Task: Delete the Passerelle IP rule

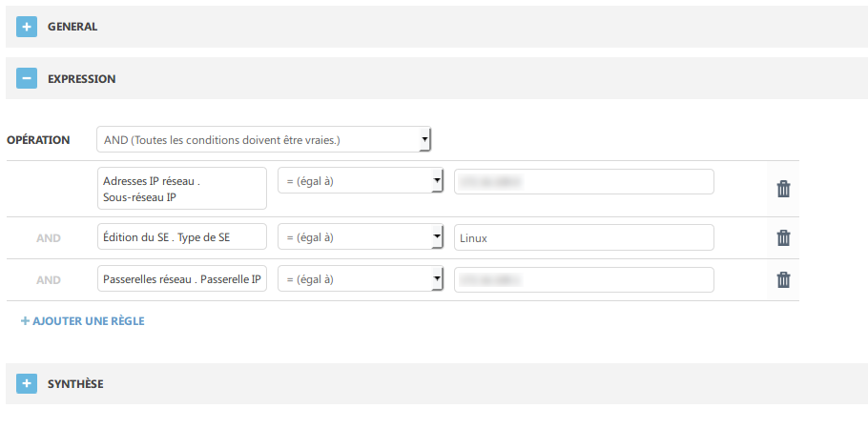Action: (x=783, y=279)
